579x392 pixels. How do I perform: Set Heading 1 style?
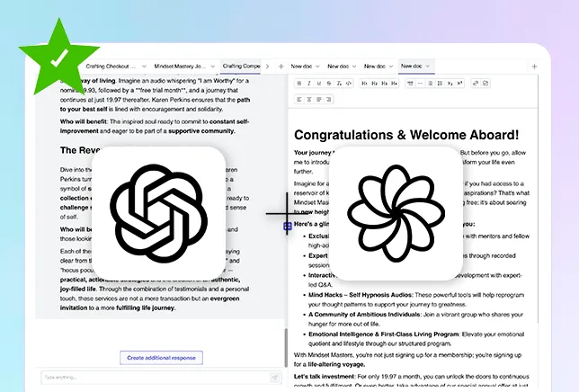coord(364,84)
